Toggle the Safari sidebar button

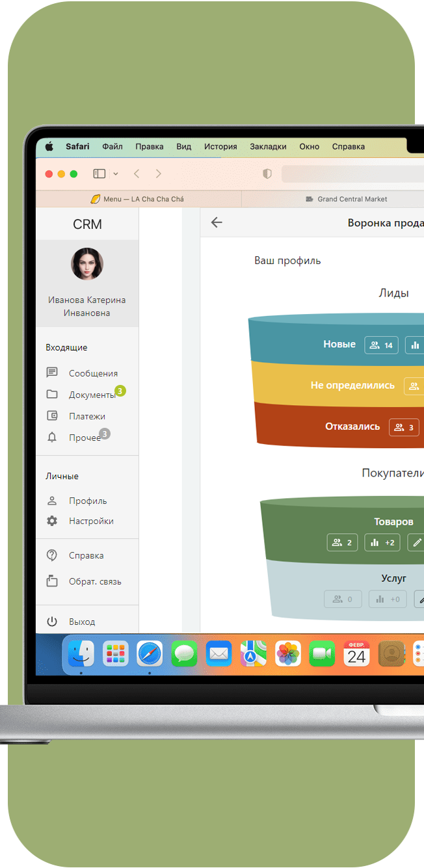[x=99, y=174]
